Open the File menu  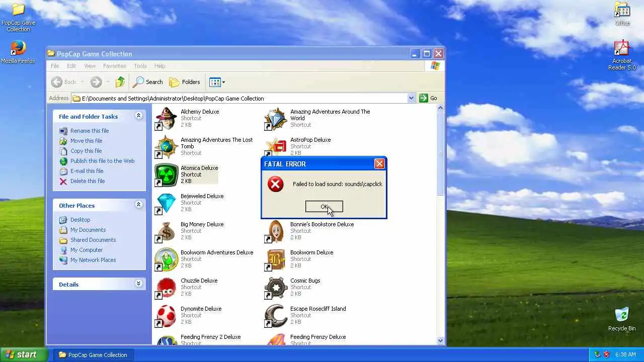tap(55, 66)
